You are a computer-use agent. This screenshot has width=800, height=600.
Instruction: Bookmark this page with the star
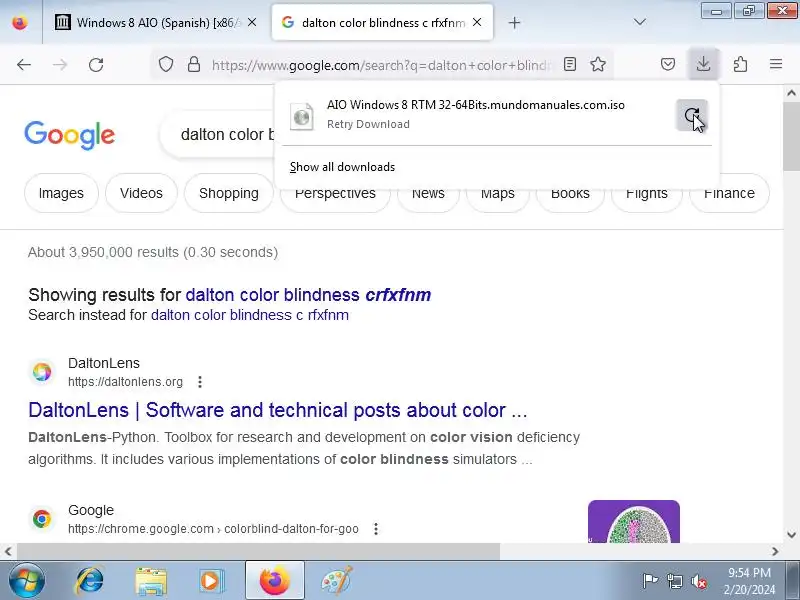coord(598,64)
